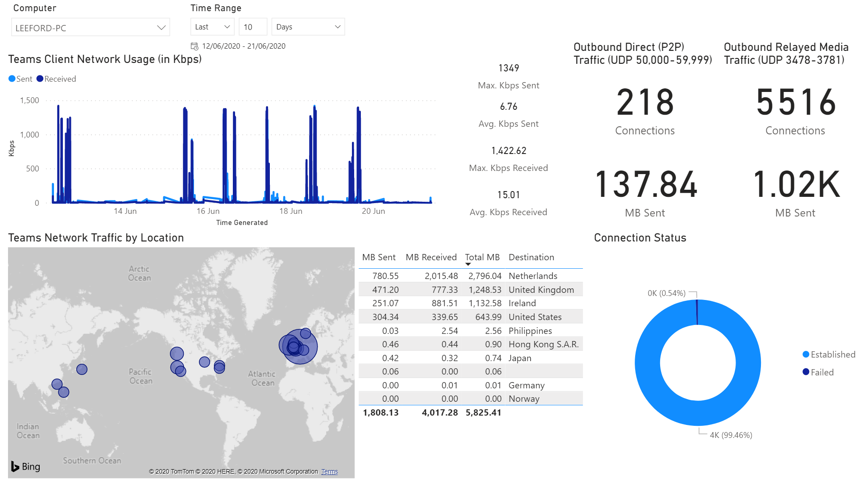Select the United Kingdom row in the table
This screenshot has width=868, height=487.
(x=471, y=290)
